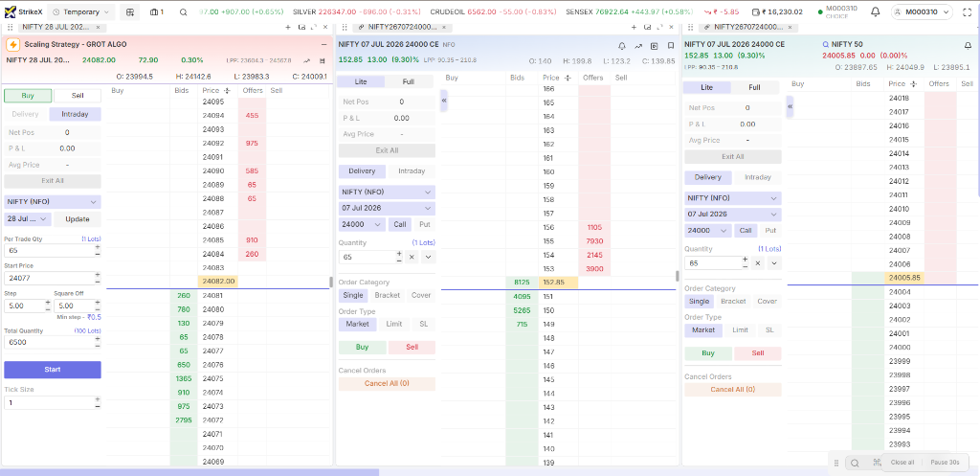Open chart icon in NIFTY 24000 CE panel
This screenshot has height=476, width=980.
(x=638, y=46)
